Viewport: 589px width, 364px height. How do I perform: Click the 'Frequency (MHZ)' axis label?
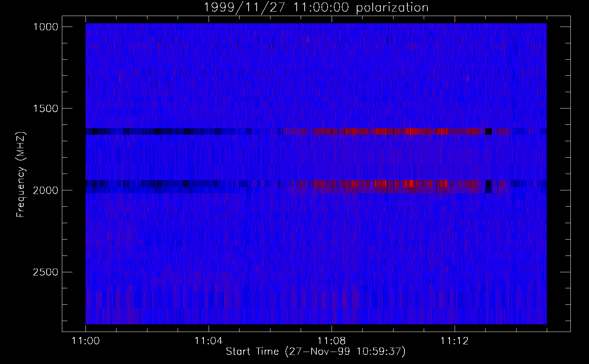pos(21,175)
